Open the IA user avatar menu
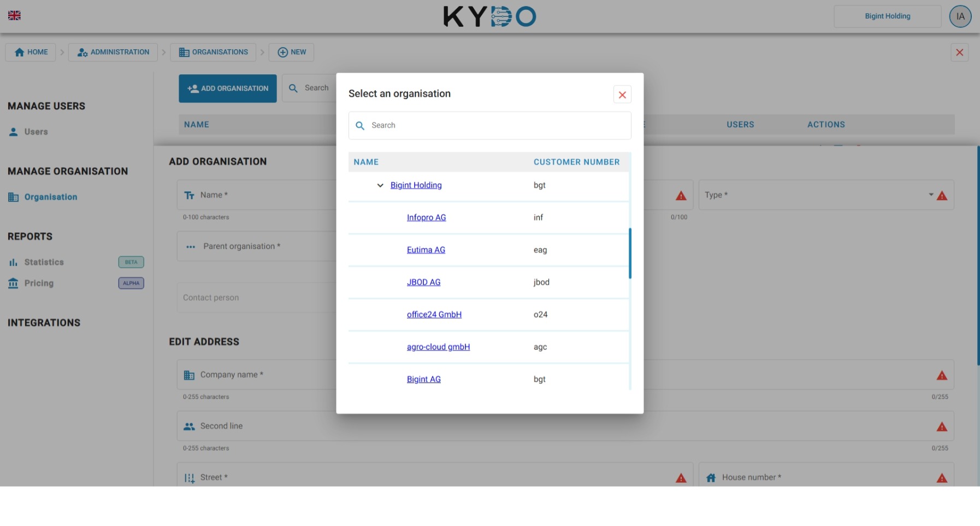 coord(960,16)
